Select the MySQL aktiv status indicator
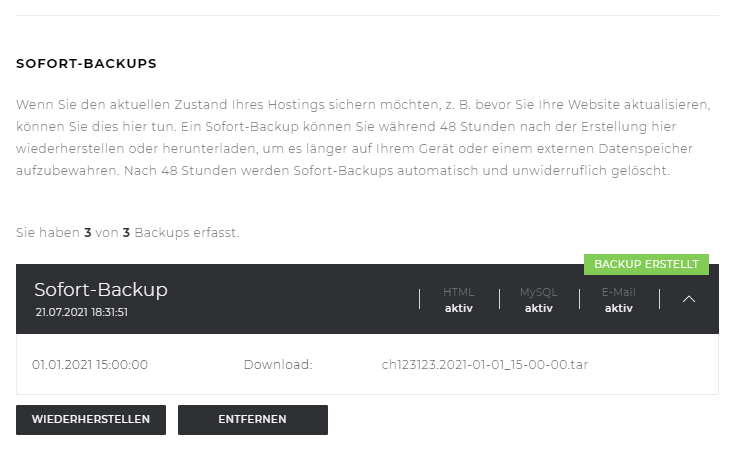 pyautogui.click(x=539, y=300)
